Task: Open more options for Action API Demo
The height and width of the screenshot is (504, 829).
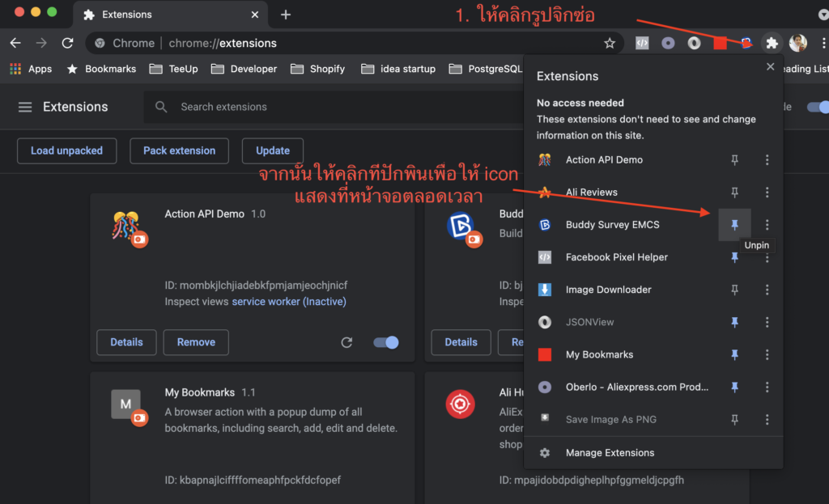Action: click(767, 159)
